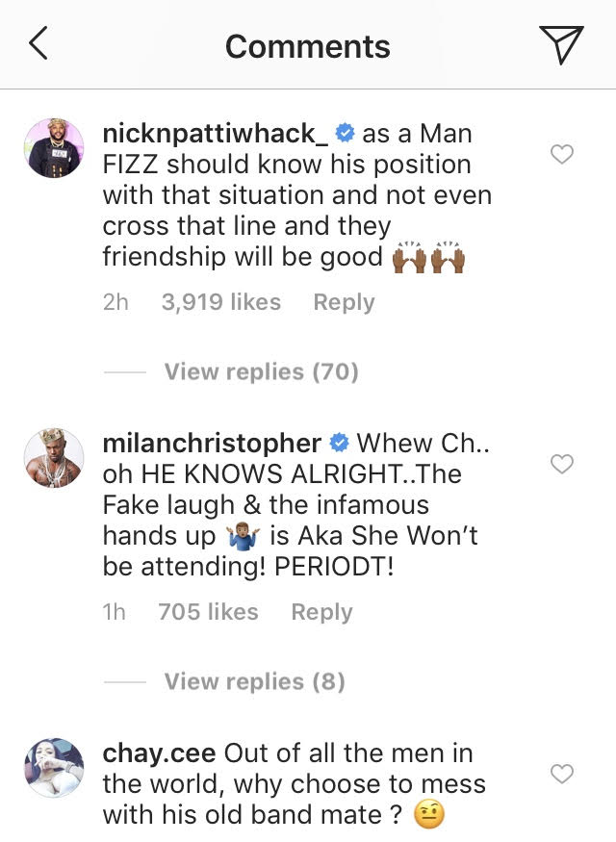Tap verified badge next to milanchristopher
Screen dimensions: 616x842
coord(339,443)
